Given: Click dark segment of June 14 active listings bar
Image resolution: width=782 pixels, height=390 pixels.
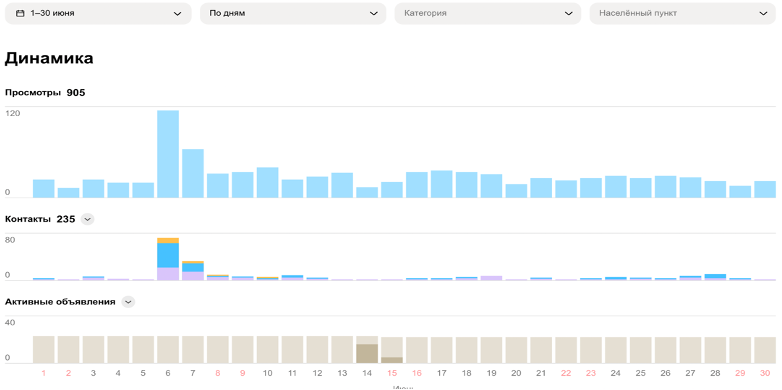Looking at the screenshot, I should 367,354.
